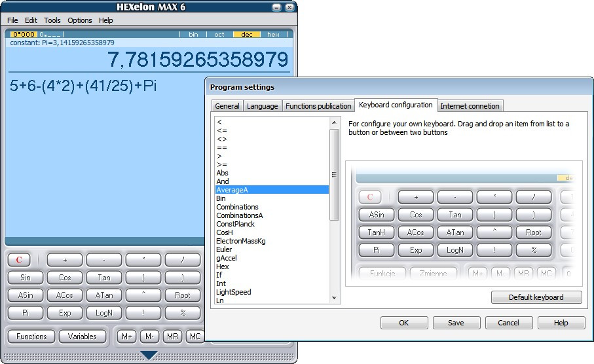Screen dimensions: 594x364
Task: Restore the Default keyboard
Action: tap(536, 297)
